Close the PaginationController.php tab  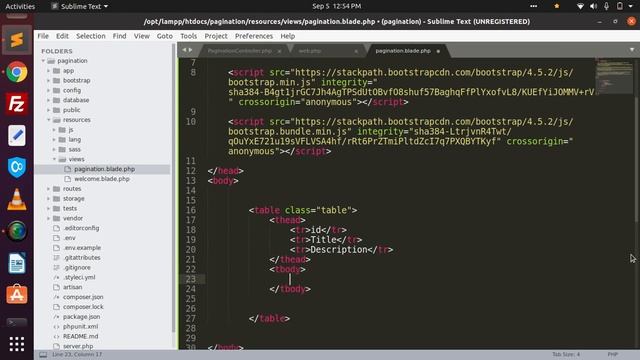click(x=279, y=51)
